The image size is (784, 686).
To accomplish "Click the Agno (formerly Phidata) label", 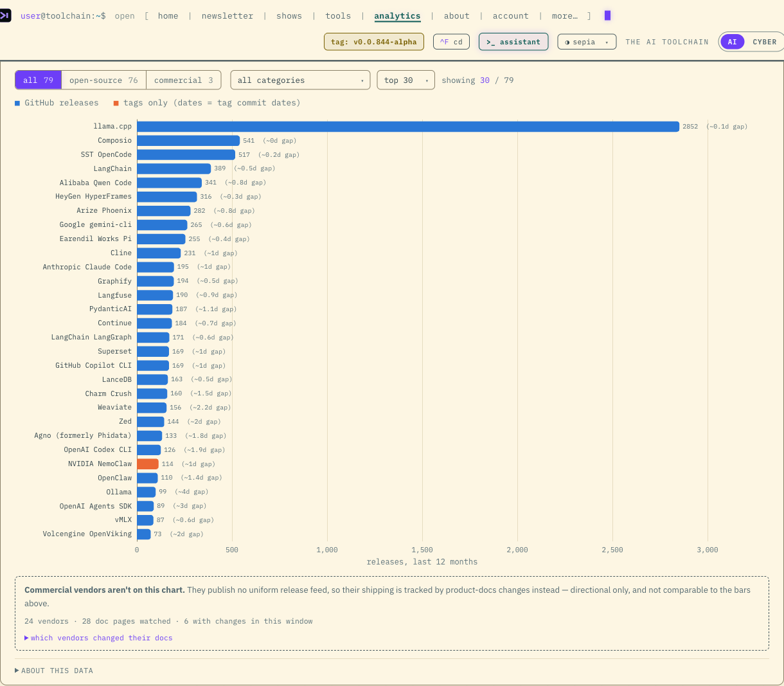I will pyautogui.click(x=83, y=436).
